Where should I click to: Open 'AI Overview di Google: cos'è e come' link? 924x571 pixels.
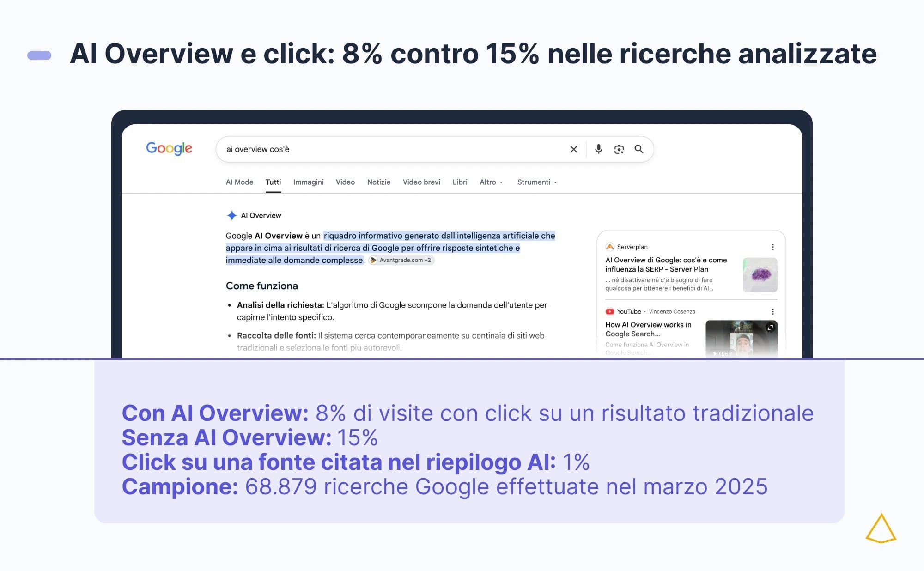666,265
